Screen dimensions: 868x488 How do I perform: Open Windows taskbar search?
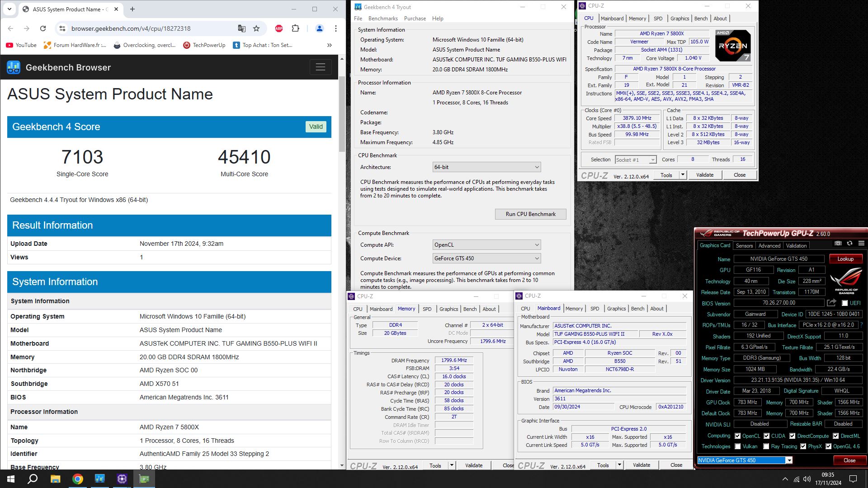point(33,479)
